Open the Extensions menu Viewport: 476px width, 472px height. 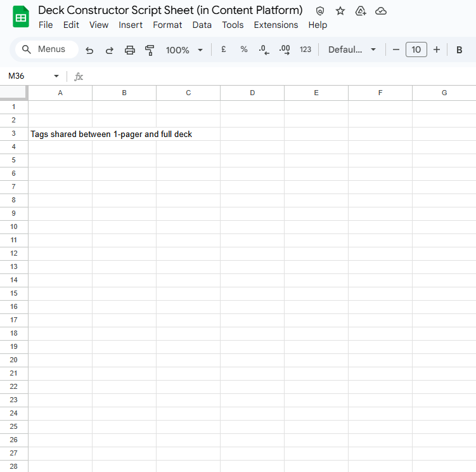point(276,25)
